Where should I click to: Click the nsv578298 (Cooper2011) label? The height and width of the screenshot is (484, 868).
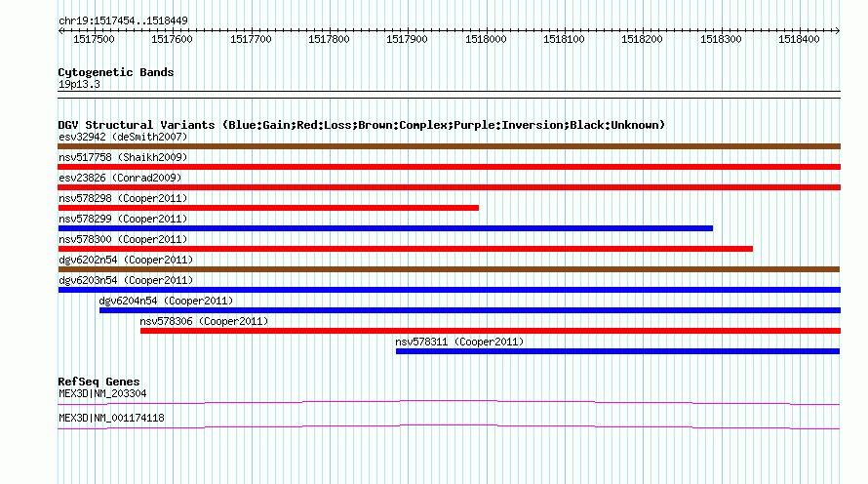(x=123, y=198)
